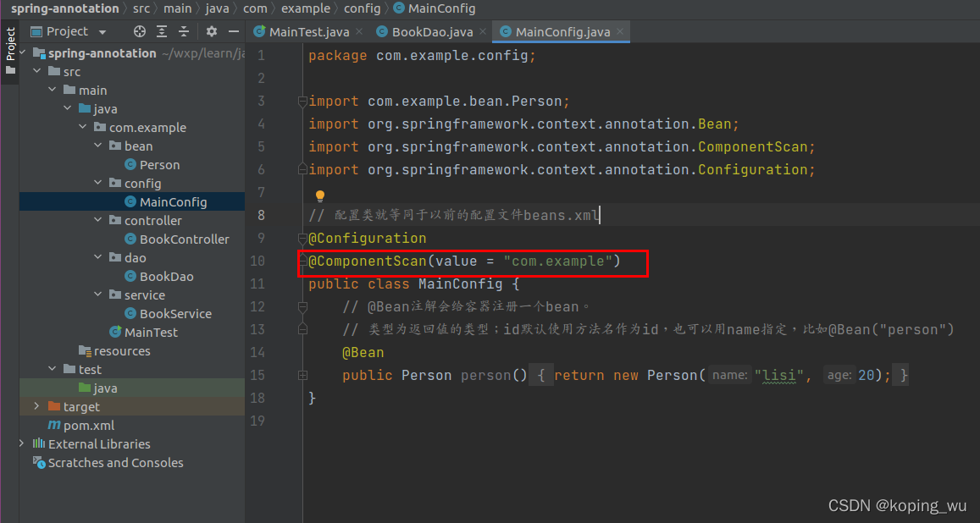Click the BookDao class icon in tree
The height and width of the screenshot is (523, 980).
point(130,276)
